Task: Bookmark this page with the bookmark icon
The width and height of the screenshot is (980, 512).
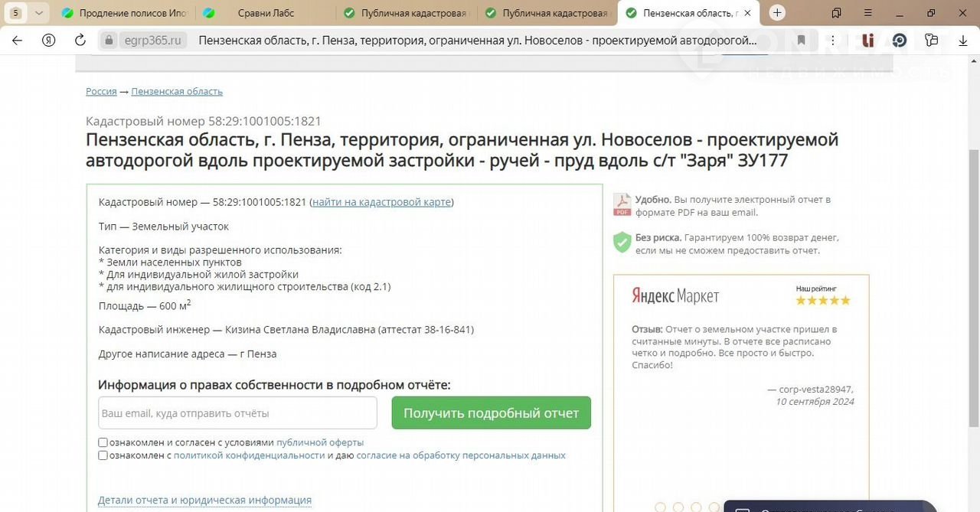Action: pos(801,41)
